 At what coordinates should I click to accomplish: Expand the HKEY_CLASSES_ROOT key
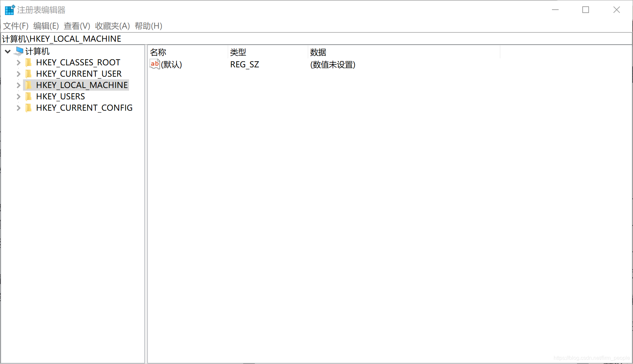(19, 62)
